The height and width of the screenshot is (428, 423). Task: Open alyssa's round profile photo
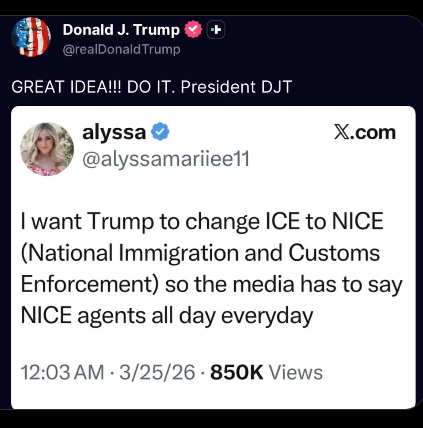pyautogui.click(x=47, y=149)
